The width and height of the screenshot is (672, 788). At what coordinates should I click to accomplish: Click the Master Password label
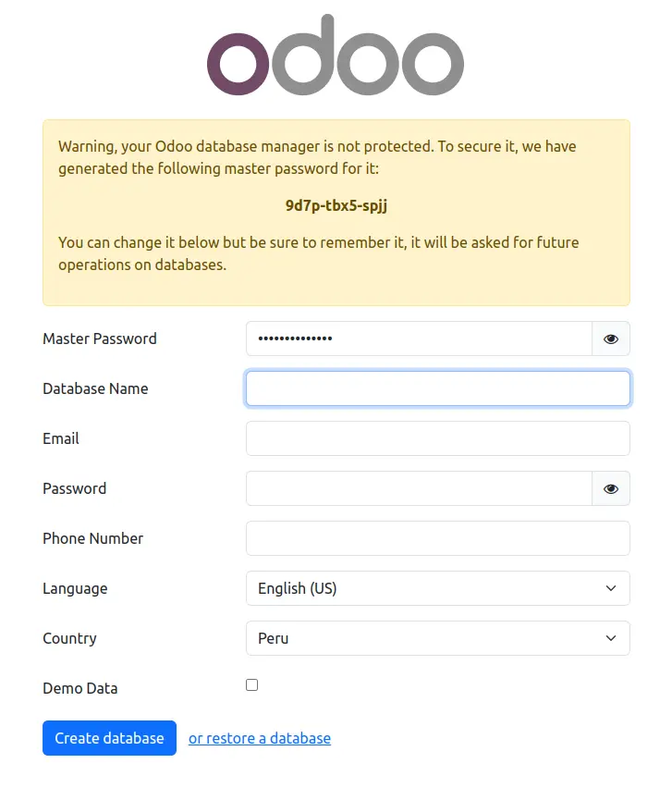[99, 339]
